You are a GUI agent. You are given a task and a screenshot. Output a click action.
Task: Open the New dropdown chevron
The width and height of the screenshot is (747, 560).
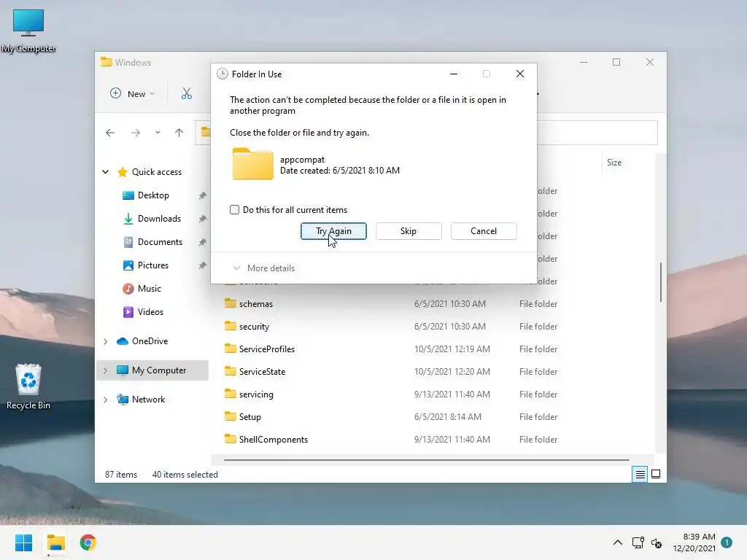tap(152, 94)
